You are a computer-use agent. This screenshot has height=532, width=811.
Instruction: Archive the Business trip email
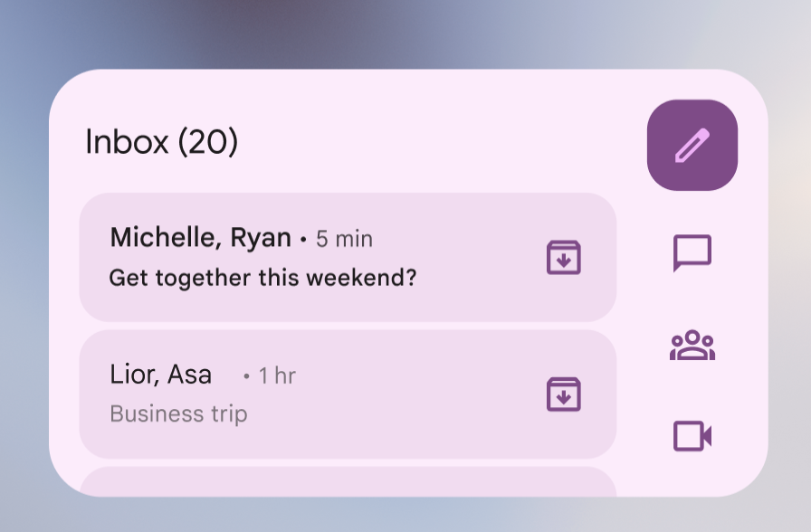(x=562, y=394)
